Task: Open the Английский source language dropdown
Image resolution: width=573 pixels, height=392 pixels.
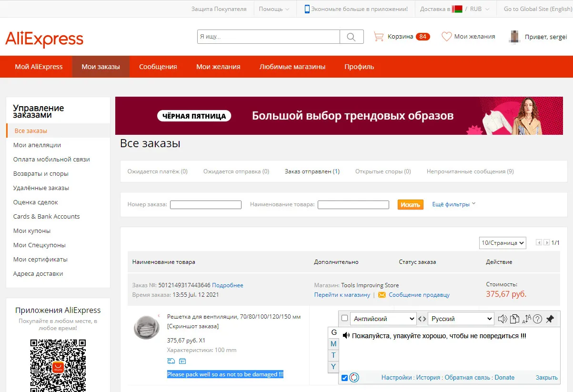Action: tap(383, 319)
